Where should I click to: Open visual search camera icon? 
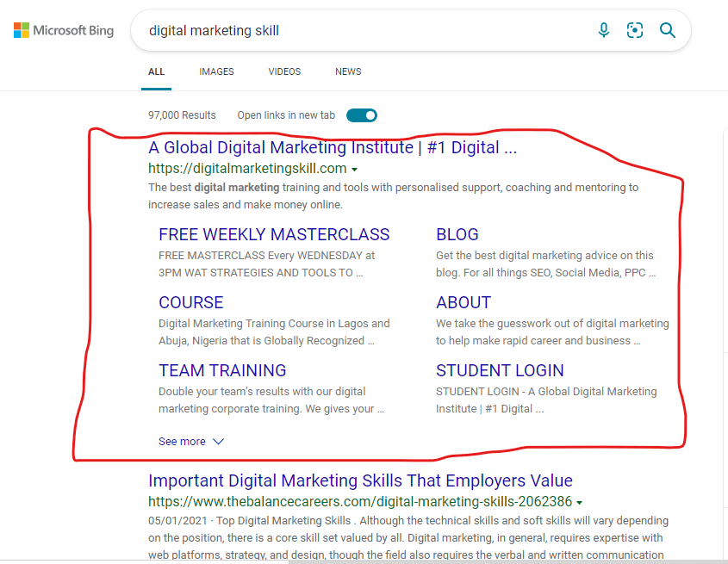(635, 30)
